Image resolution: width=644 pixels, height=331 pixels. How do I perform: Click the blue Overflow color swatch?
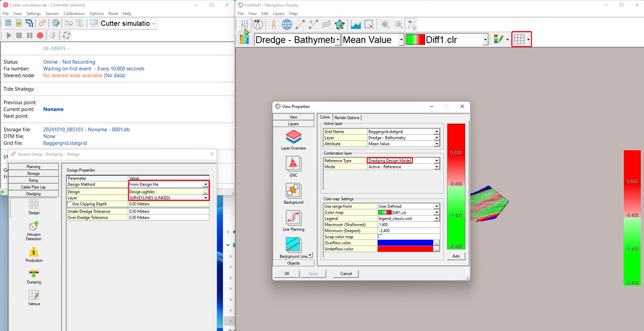[405, 243]
